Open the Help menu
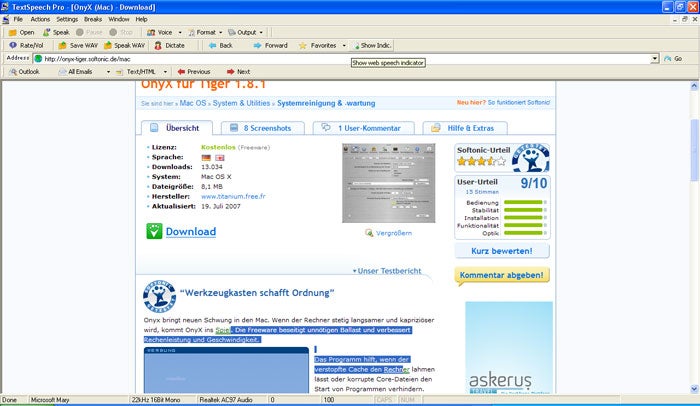 [x=142, y=19]
